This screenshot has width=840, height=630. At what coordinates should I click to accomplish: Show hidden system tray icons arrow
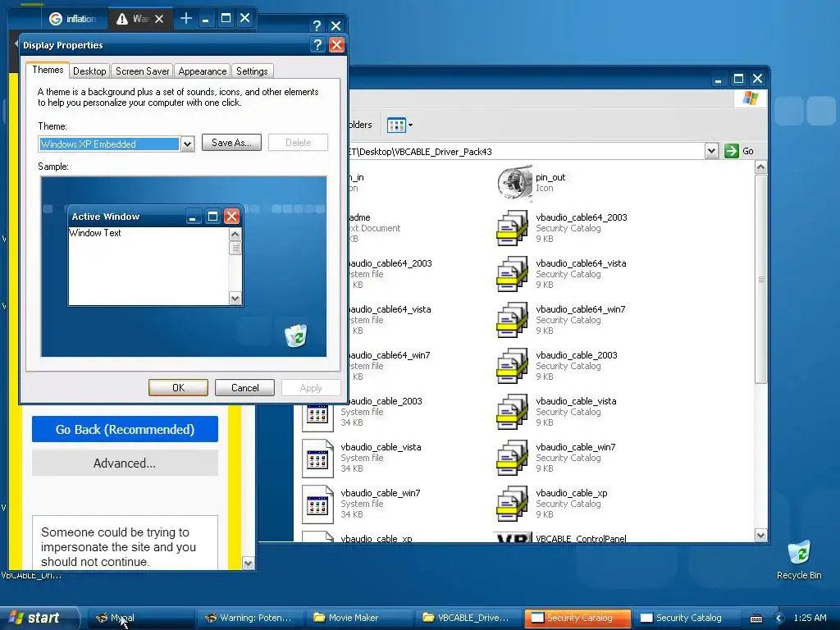(779, 619)
